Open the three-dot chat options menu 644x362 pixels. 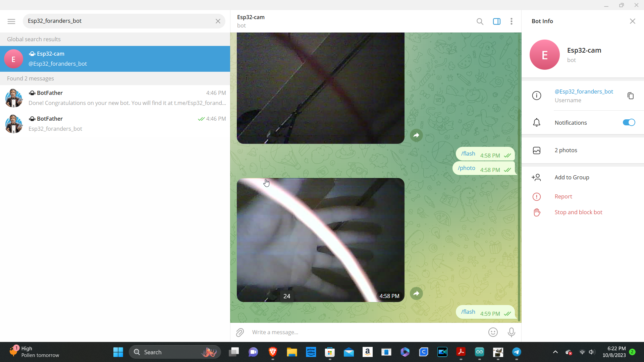click(511, 21)
